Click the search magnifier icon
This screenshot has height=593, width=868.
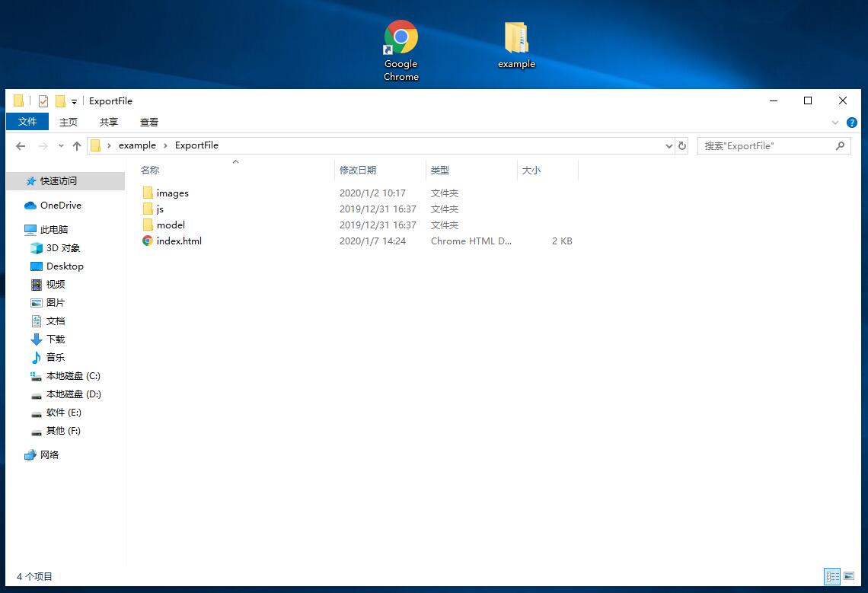click(841, 145)
